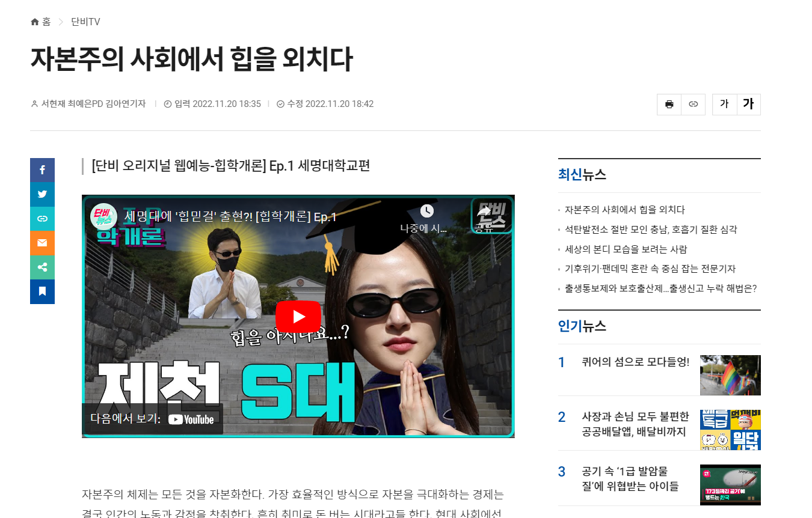Open latest news 자본주의 사회에서 힙을 외치다
Image resolution: width=812 pixels, height=518 pixels.
[625, 210]
